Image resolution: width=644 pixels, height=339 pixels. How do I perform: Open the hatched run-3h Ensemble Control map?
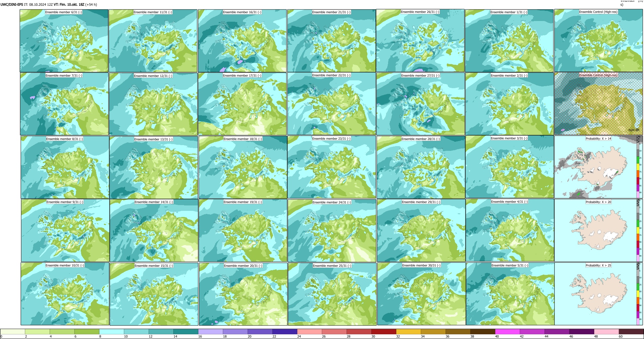pos(599,104)
